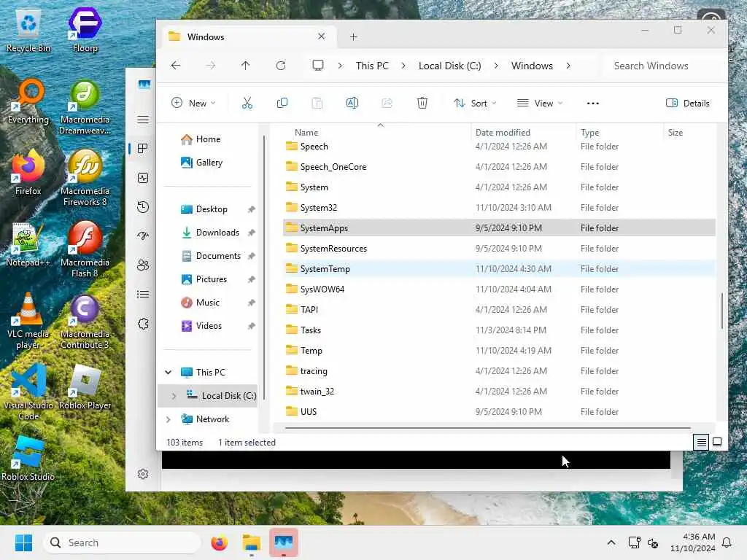Expand chevron after This PC breadcrumb
Screen dimensions: 747x560
click(403, 65)
